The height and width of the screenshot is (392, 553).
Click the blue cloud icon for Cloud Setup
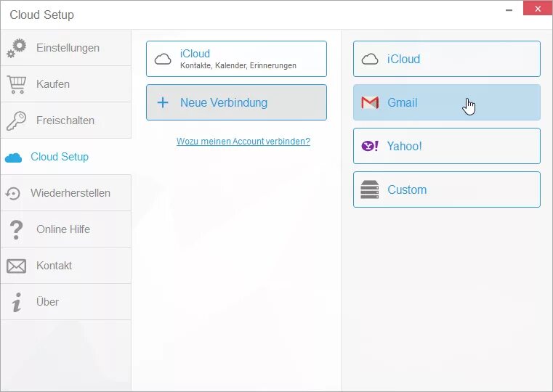click(13, 157)
